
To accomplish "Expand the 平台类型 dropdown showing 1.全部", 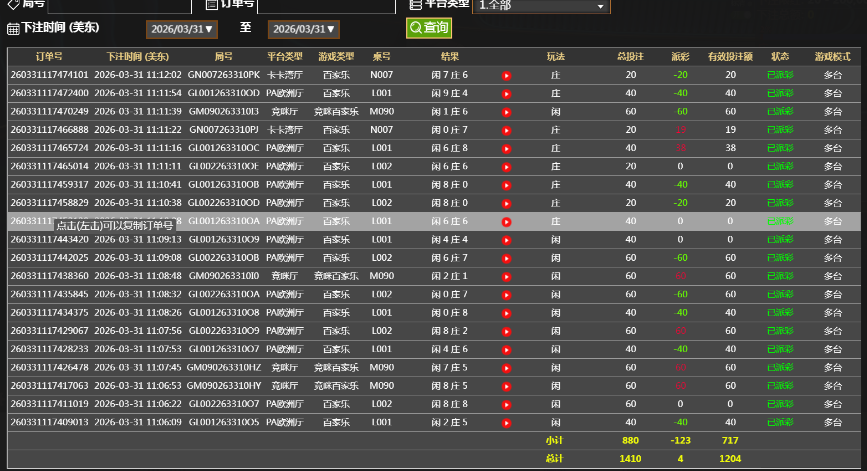I will click(x=541, y=6).
